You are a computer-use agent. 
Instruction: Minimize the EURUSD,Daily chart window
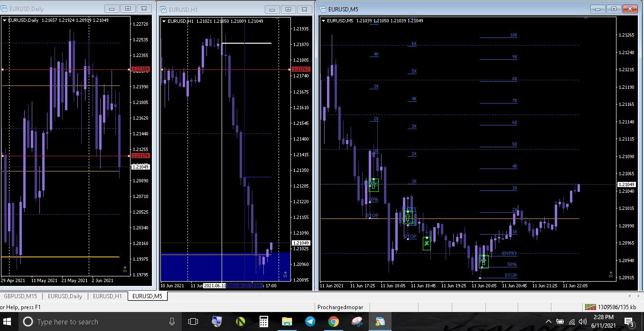(112, 9)
